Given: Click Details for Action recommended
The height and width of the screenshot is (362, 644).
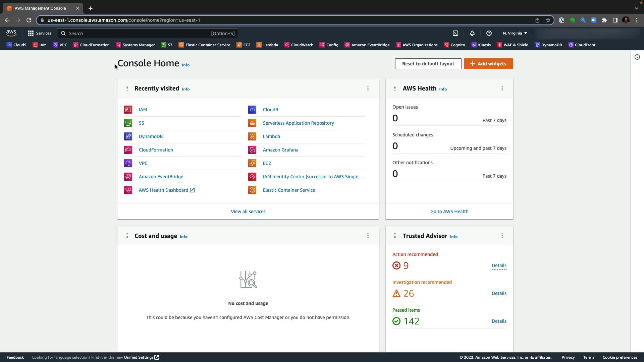Looking at the screenshot, I should pyautogui.click(x=499, y=265).
